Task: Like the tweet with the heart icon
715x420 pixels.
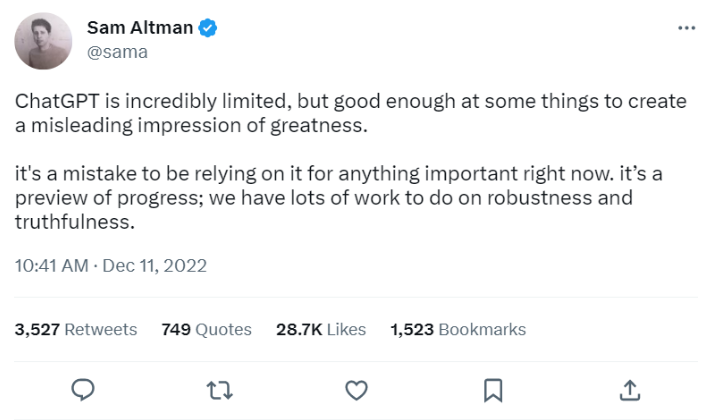Action: coord(355,388)
